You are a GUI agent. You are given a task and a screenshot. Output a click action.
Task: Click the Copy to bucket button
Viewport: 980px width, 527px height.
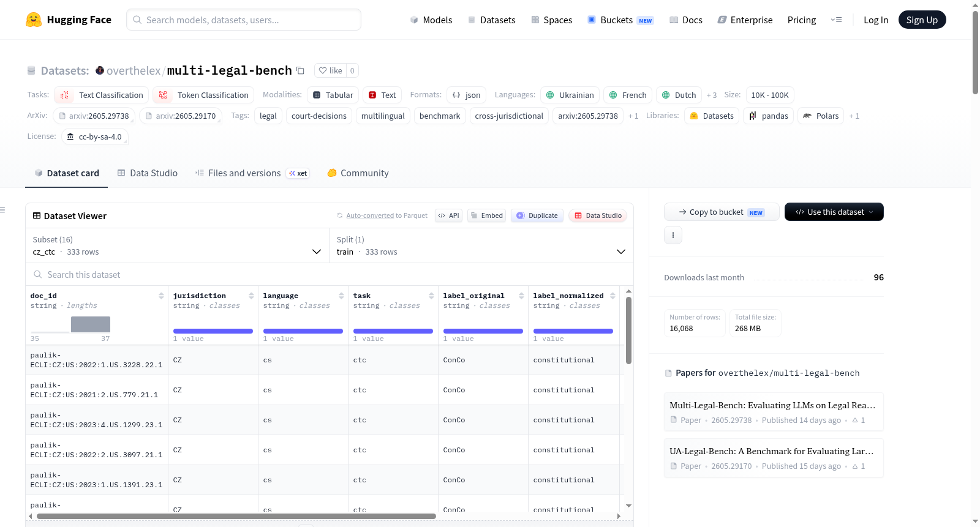[722, 212]
